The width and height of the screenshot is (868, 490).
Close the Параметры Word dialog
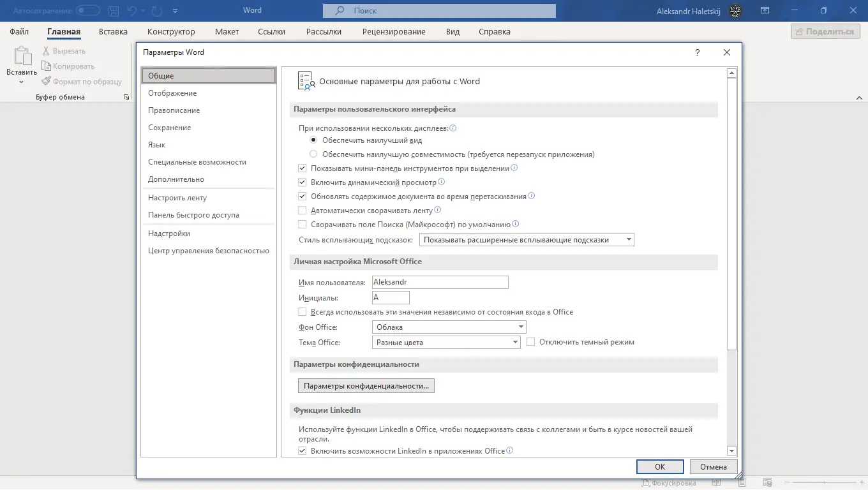(x=727, y=52)
